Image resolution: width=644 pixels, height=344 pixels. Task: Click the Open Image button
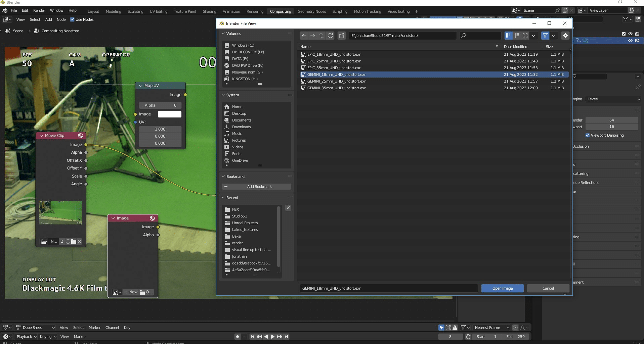coord(502,288)
